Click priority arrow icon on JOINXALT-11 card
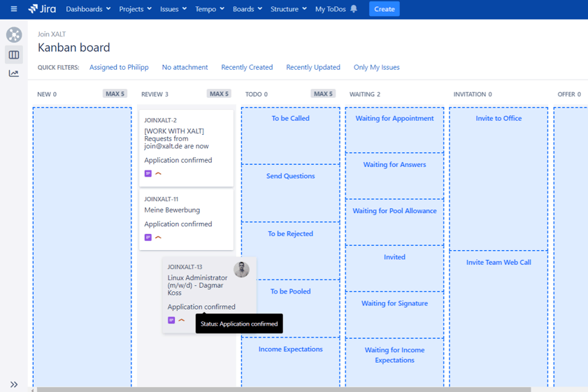588x392 pixels. [158, 237]
